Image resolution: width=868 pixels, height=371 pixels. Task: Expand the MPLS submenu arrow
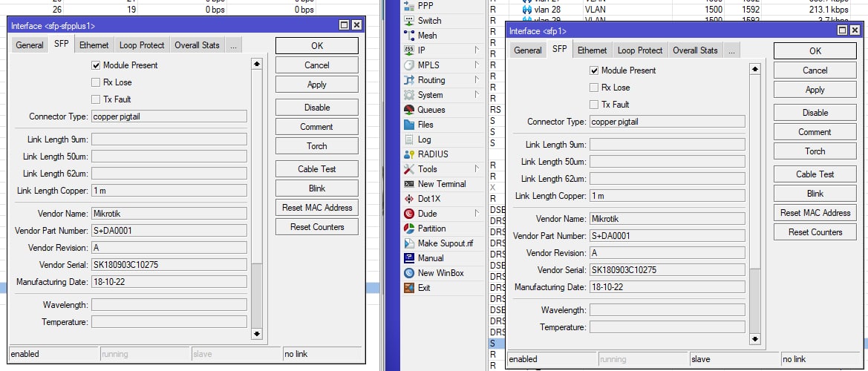(x=477, y=65)
